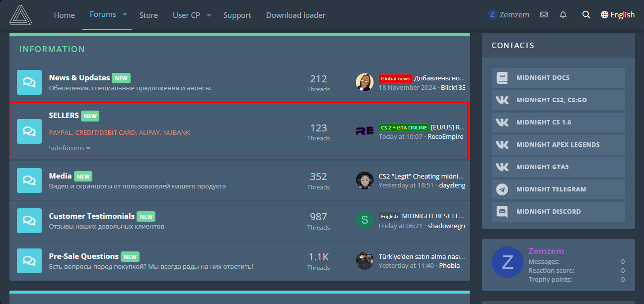Click the purple Zemzem name in profile card
This screenshot has width=644, height=304.
pos(546,251)
